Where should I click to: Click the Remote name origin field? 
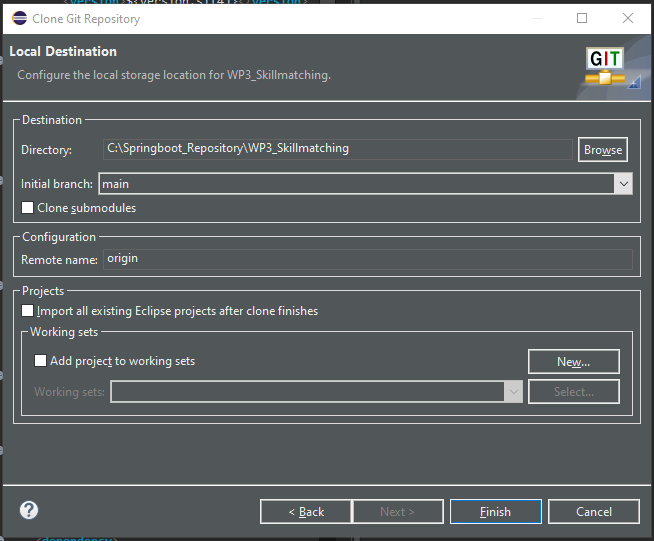point(367,259)
